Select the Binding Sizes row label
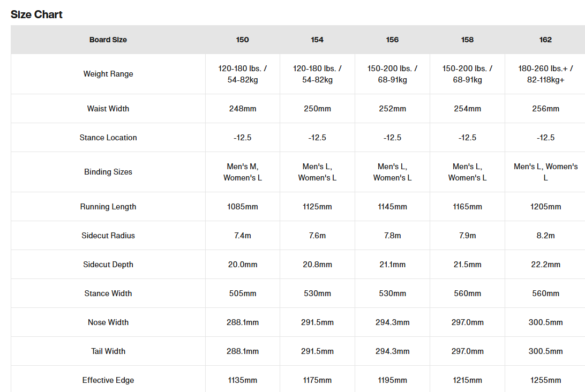Image resolution: width=585 pixels, height=392 pixels. click(108, 172)
